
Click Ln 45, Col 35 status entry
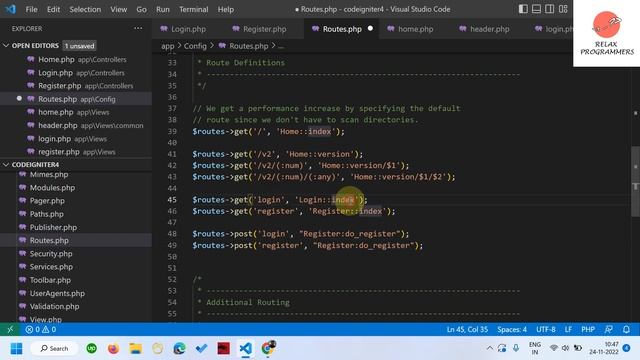click(x=467, y=329)
